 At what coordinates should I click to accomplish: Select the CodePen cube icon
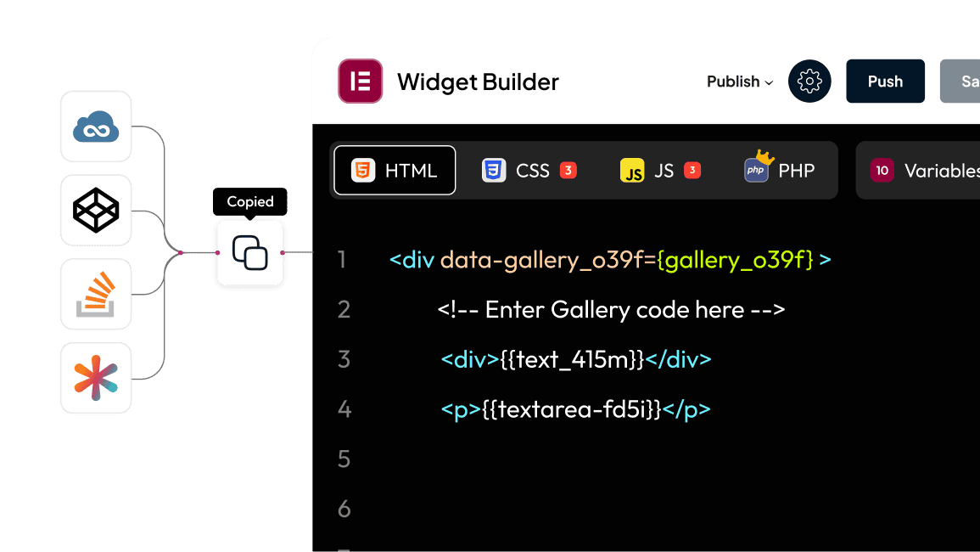(96, 210)
